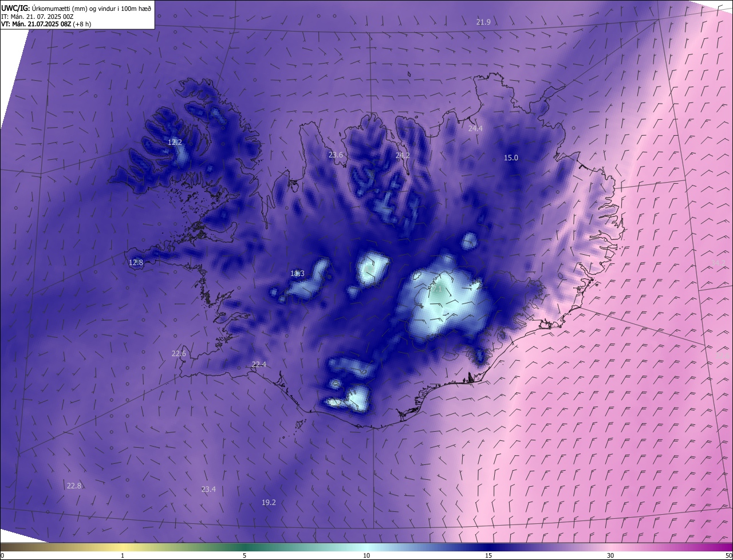Click the 24.4 value label
The image size is (733, 560).
click(475, 128)
